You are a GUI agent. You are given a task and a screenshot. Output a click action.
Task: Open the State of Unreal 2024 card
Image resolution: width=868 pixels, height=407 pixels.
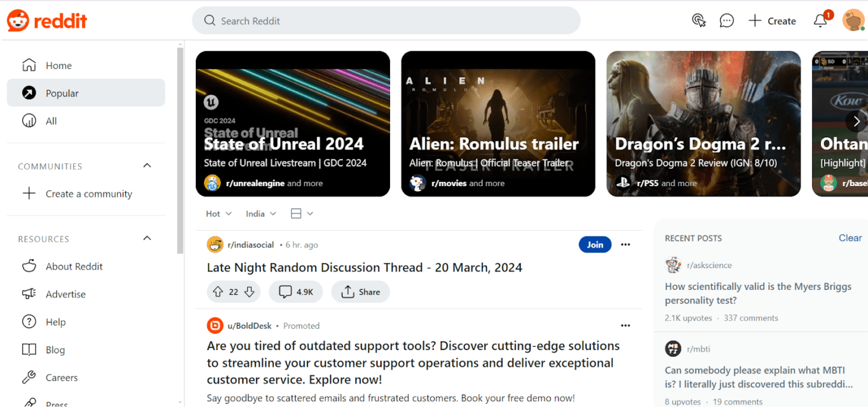pos(293,123)
